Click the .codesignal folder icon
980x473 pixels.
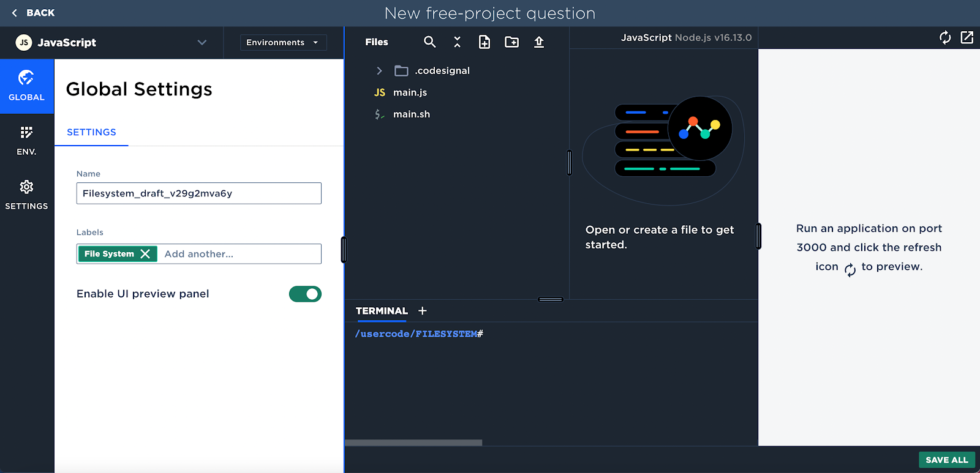[x=401, y=71]
